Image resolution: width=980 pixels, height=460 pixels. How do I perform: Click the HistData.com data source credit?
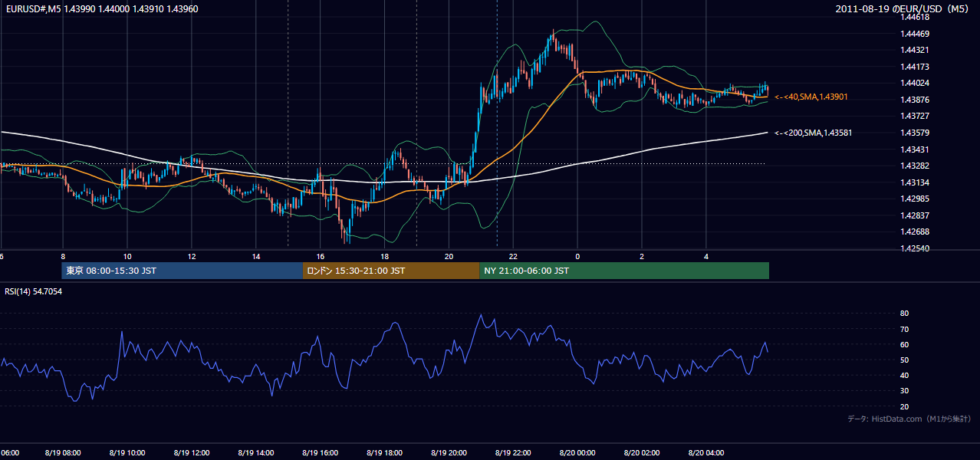[x=909, y=419]
